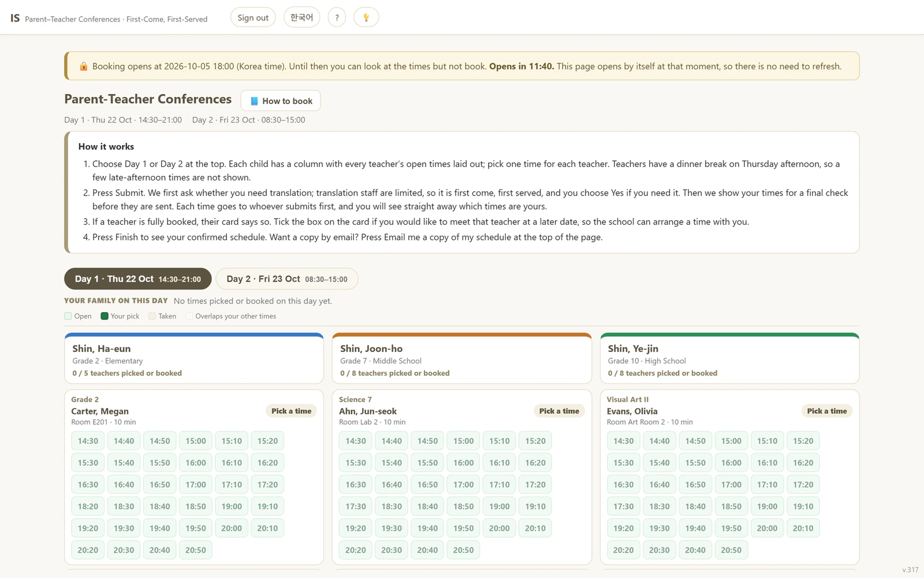Choose 17:30 for Ahn, Jun-seok
924x578 pixels.
pos(356,506)
